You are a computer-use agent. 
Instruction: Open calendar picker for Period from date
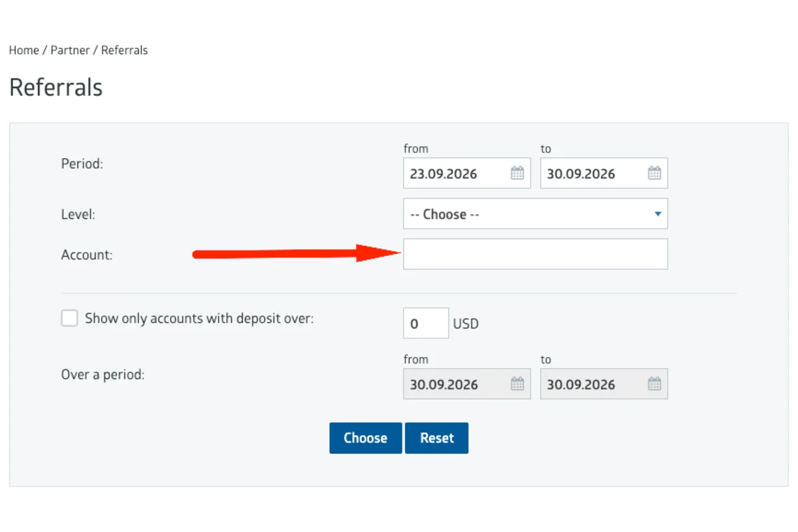517,174
